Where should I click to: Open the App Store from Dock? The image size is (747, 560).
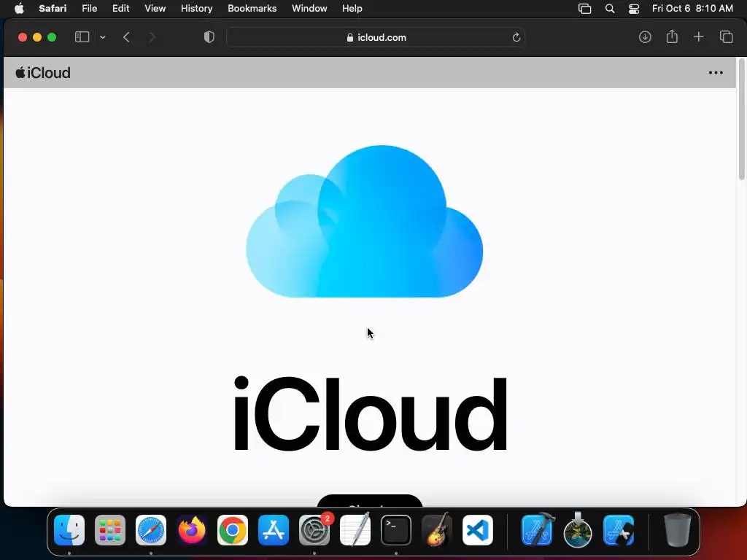click(274, 530)
